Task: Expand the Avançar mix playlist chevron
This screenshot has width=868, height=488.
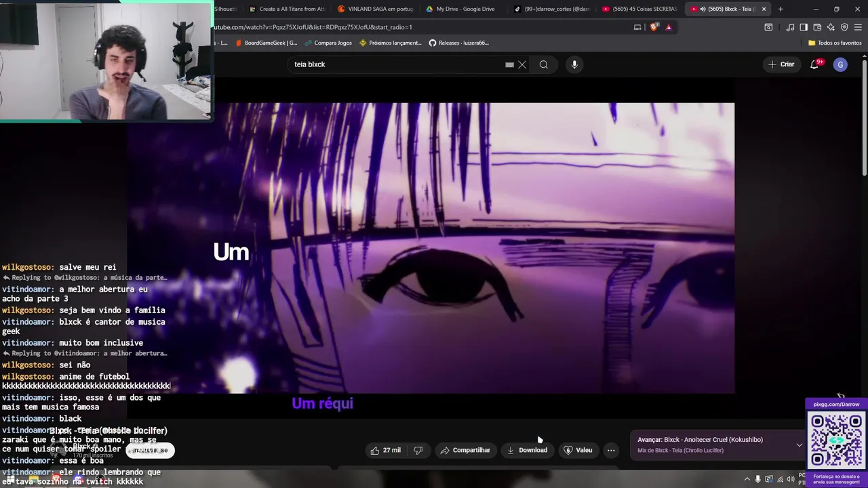Action: pyautogui.click(x=800, y=445)
